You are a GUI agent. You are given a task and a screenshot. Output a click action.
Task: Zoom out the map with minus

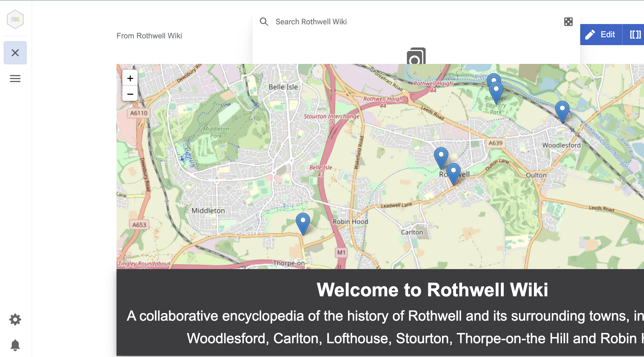pos(130,94)
